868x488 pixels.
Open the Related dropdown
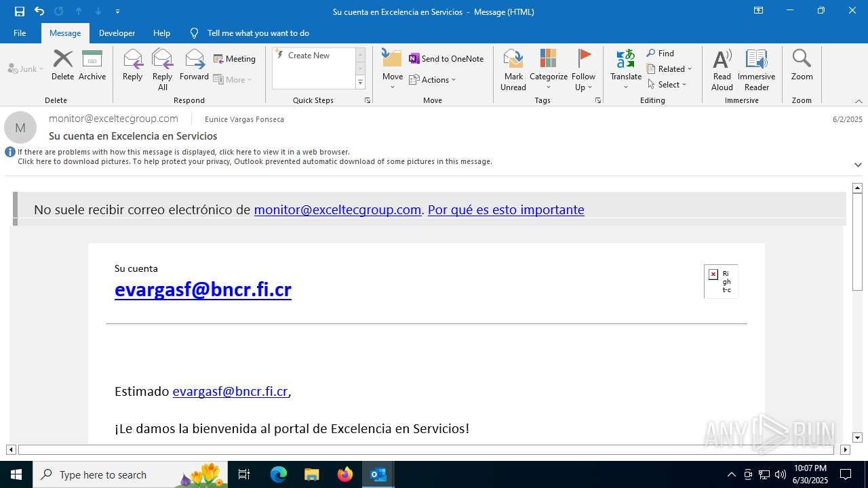pos(670,69)
